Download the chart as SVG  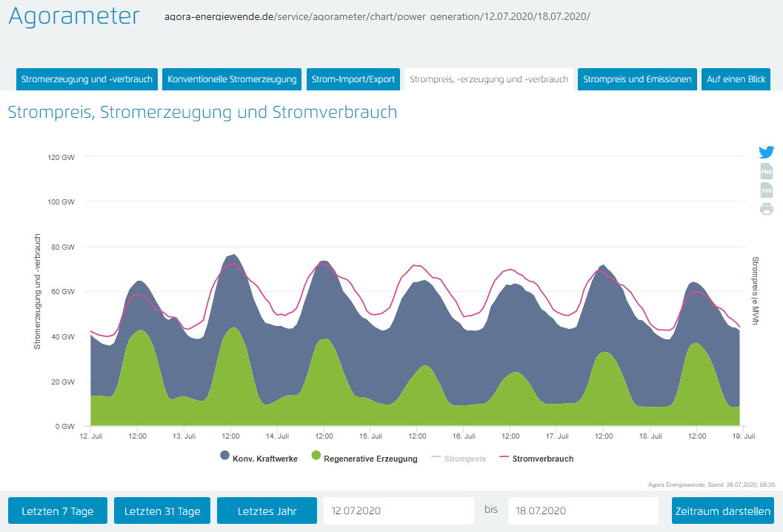tap(766, 190)
